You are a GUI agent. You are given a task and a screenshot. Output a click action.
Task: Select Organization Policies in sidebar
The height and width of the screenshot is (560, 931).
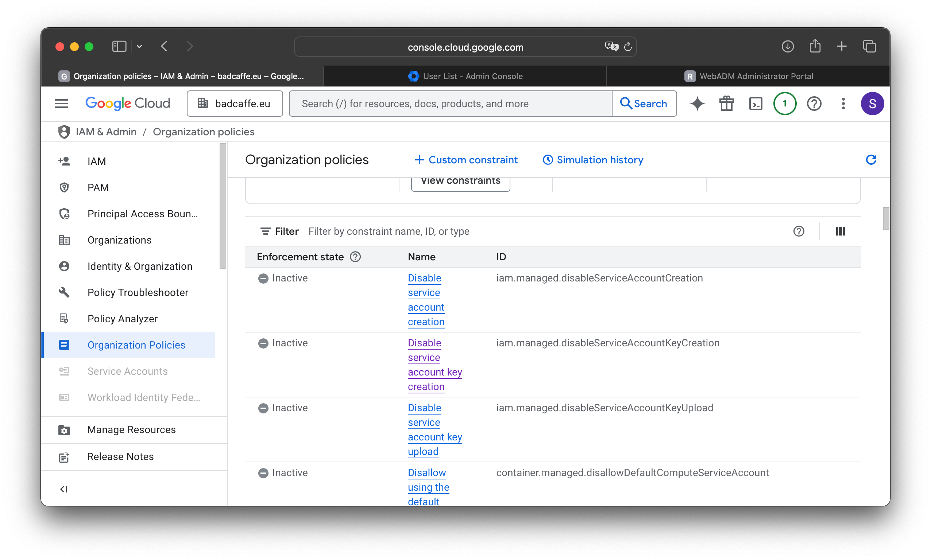128,345
